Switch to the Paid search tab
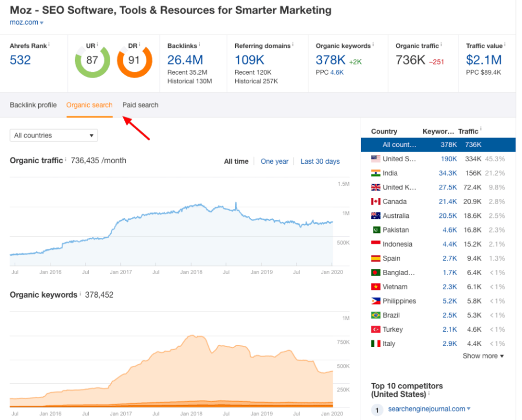The height and width of the screenshot is (420, 522). pos(140,105)
